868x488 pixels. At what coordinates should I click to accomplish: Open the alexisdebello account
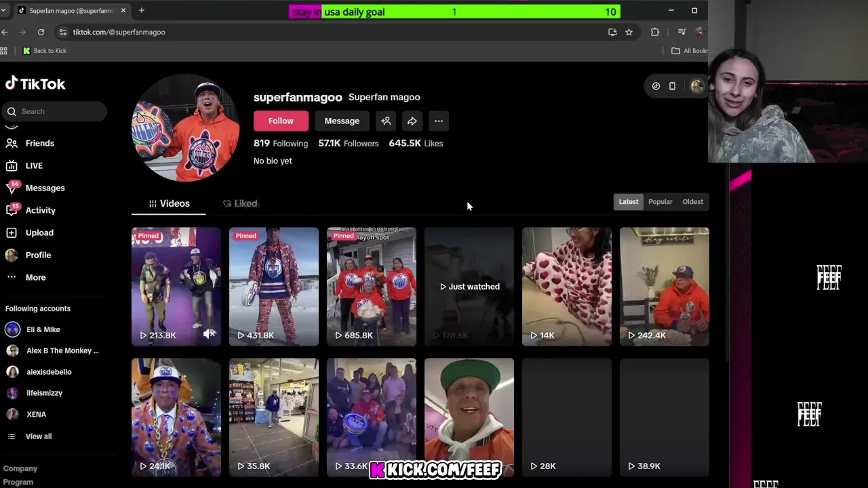49,371
